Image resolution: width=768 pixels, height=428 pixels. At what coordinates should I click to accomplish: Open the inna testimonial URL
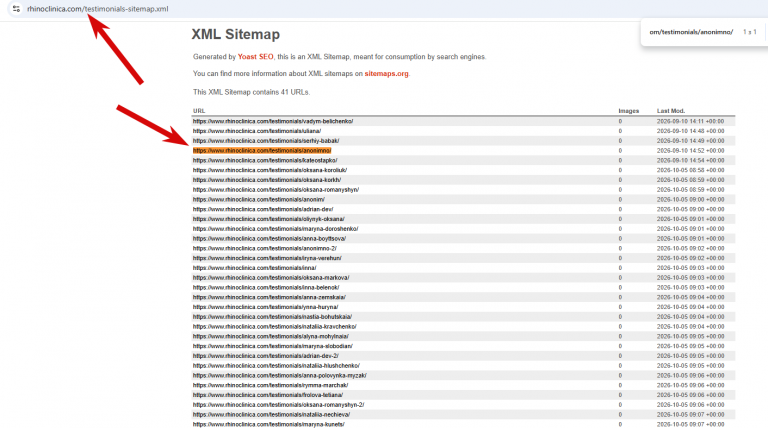[x=254, y=268]
